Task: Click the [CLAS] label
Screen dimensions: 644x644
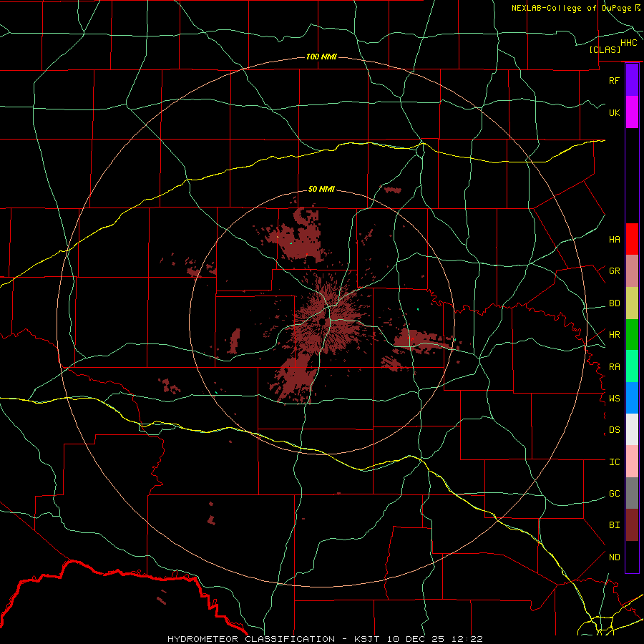Action: pyautogui.click(x=605, y=49)
